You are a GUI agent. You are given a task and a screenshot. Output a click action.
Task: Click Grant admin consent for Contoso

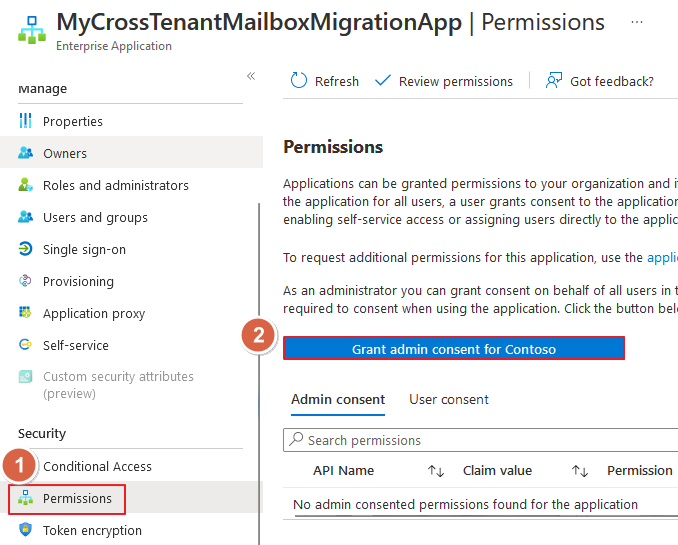[x=454, y=348]
